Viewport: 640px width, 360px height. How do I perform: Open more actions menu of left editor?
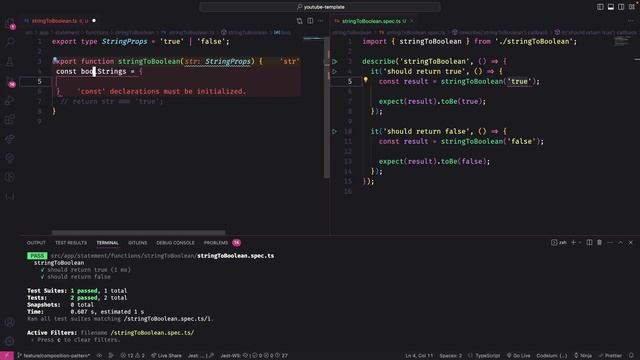[321, 21]
